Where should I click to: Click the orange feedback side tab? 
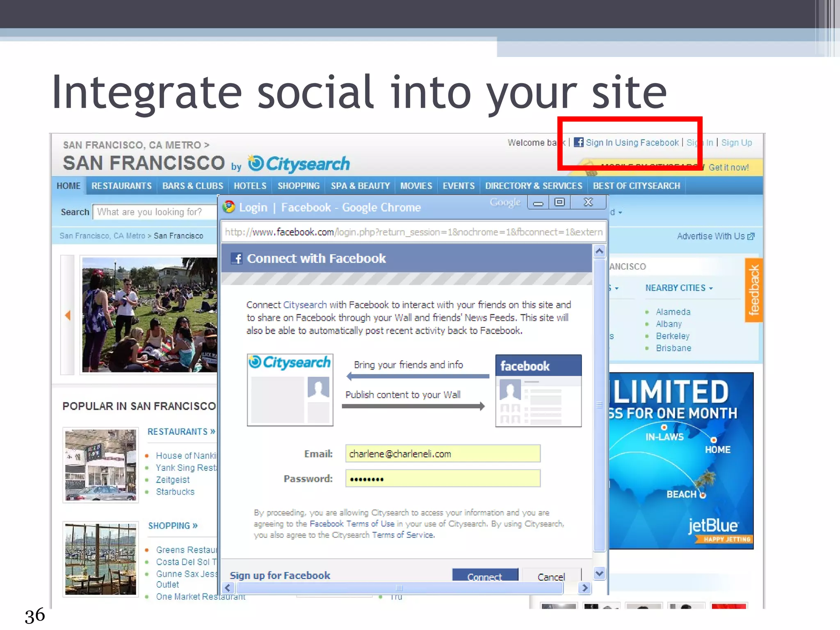753,290
